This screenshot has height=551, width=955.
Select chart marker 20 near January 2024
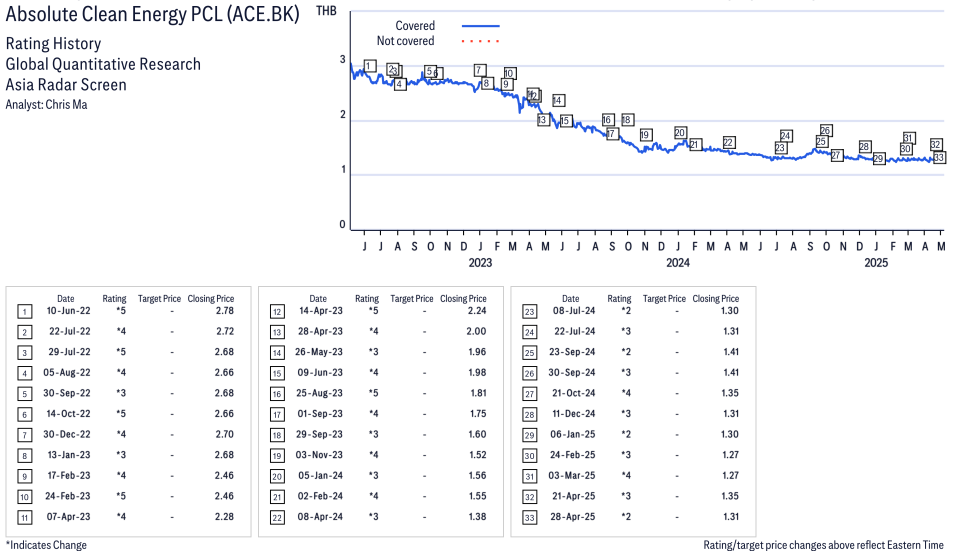(680, 133)
